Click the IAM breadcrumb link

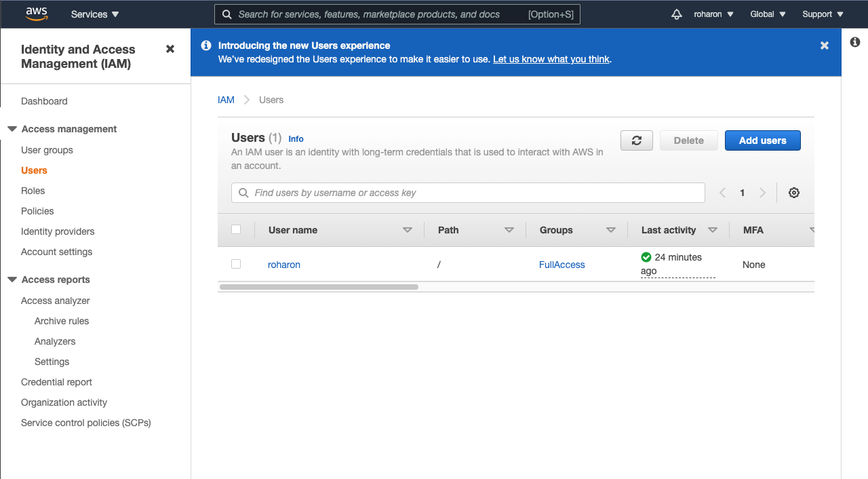pyautogui.click(x=226, y=100)
